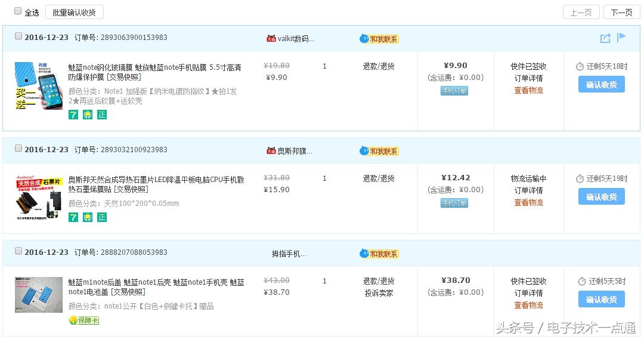Image resolution: width=644 pixels, height=339 pixels.
Task: Select checkbox for order 2893032100923983
Action: pos(18,149)
